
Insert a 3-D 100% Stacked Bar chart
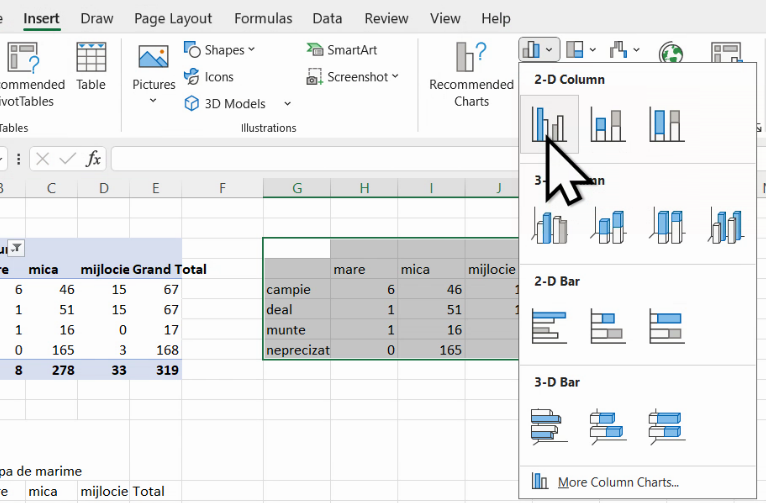pos(665,426)
